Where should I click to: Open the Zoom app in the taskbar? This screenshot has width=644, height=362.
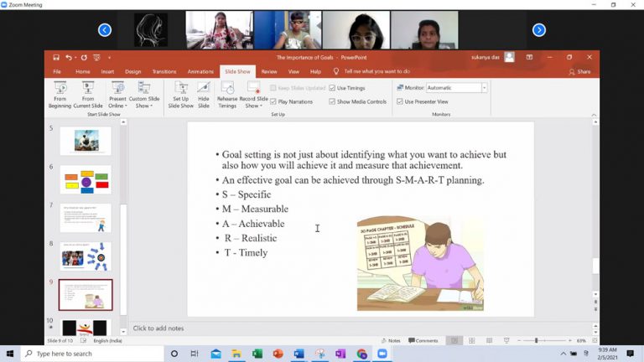pyautogui.click(x=383, y=354)
